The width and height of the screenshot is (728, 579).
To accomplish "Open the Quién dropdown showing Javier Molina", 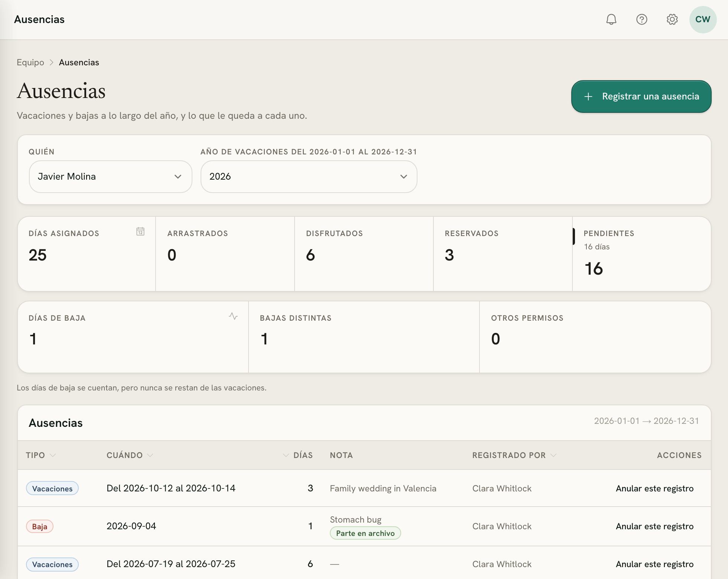I will point(110,177).
